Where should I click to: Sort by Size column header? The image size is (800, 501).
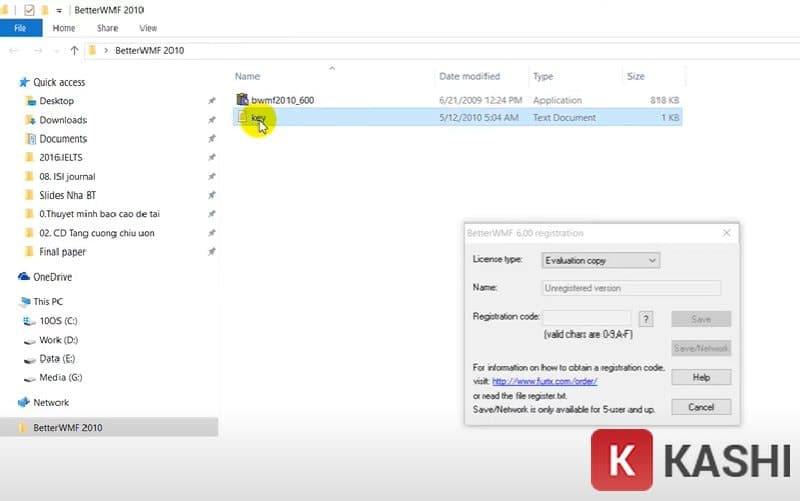tap(635, 77)
